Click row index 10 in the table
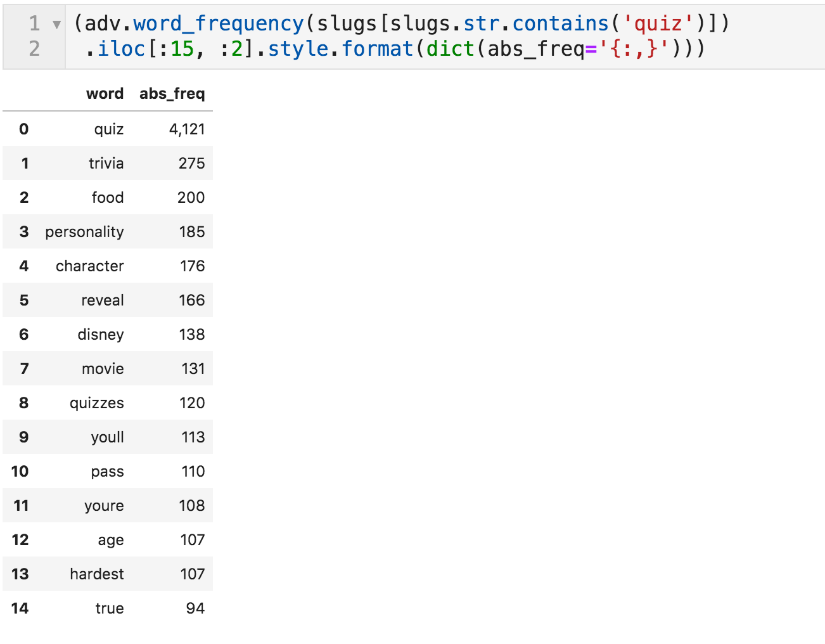Viewport: 825px width, 644px height. (20, 472)
